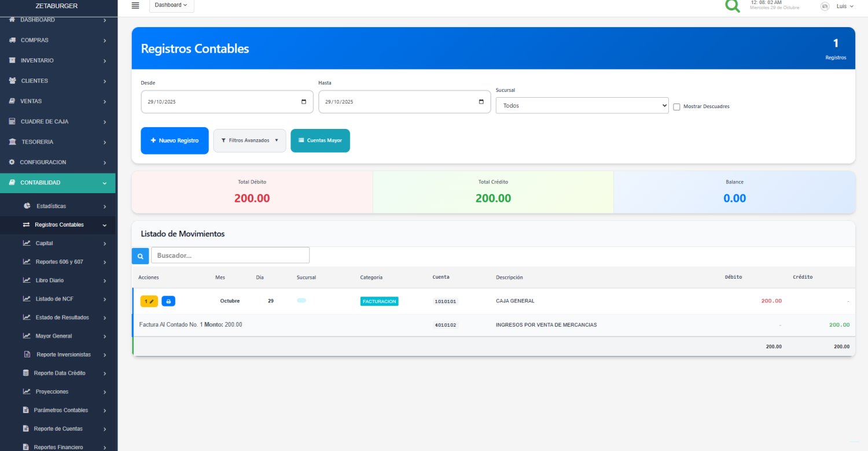Edit record 1 with yellow pencil button
The height and width of the screenshot is (451, 868).
click(149, 301)
